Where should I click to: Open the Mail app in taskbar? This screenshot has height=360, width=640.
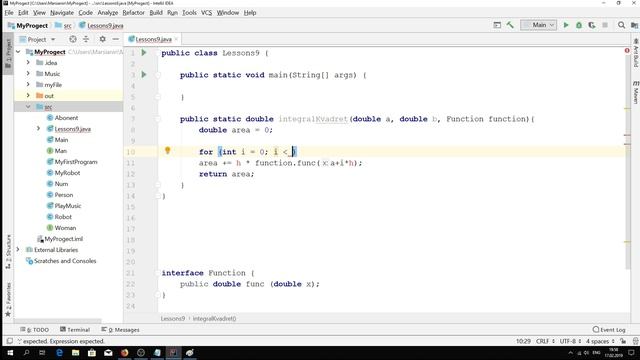[108, 353]
